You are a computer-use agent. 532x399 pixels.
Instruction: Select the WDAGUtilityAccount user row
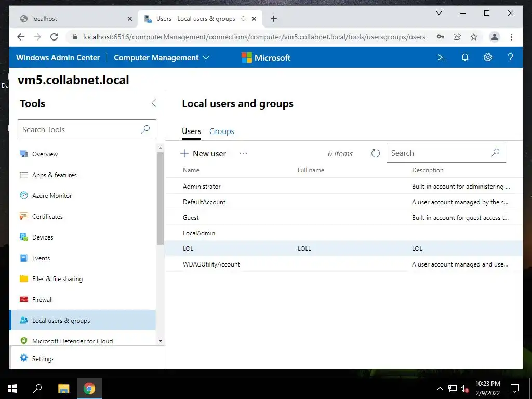click(x=344, y=264)
